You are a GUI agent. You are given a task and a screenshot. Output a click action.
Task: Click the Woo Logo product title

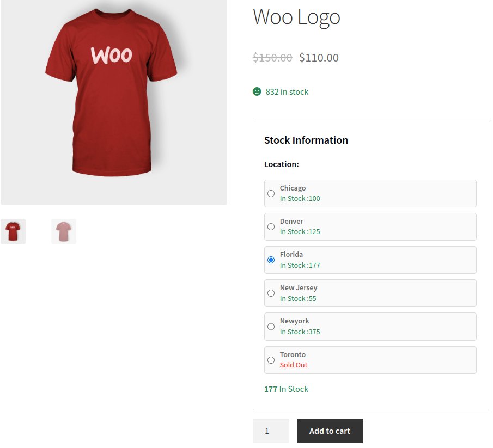click(296, 17)
